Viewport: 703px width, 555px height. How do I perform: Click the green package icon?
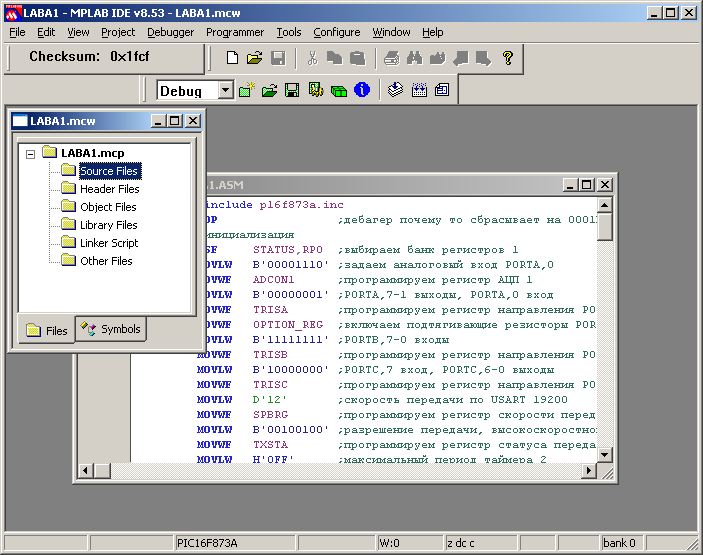[338, 91]
